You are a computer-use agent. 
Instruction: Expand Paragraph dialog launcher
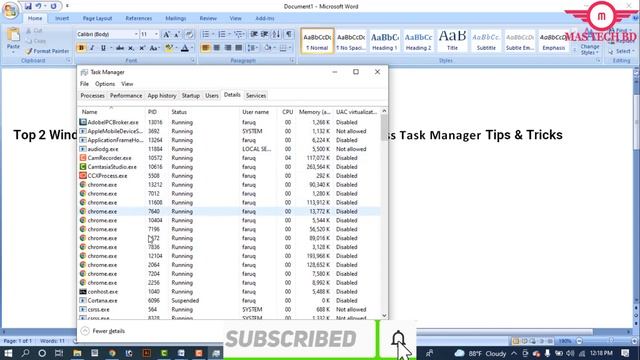292,60
